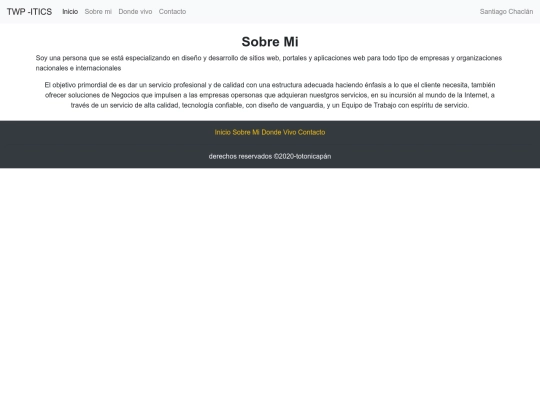Click the paragraph starting 'Soy una persona'

(270, 63)
